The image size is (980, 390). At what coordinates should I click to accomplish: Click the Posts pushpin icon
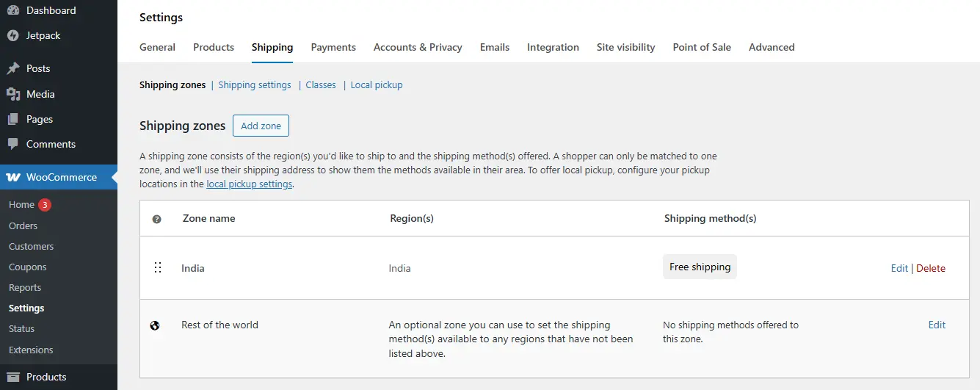13,68
